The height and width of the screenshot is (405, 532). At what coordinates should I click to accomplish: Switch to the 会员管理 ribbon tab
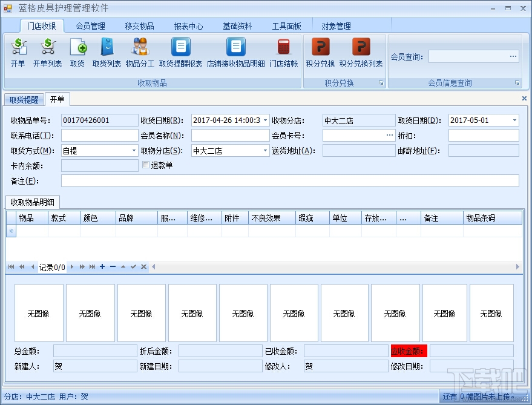click(x=90, y=26)
